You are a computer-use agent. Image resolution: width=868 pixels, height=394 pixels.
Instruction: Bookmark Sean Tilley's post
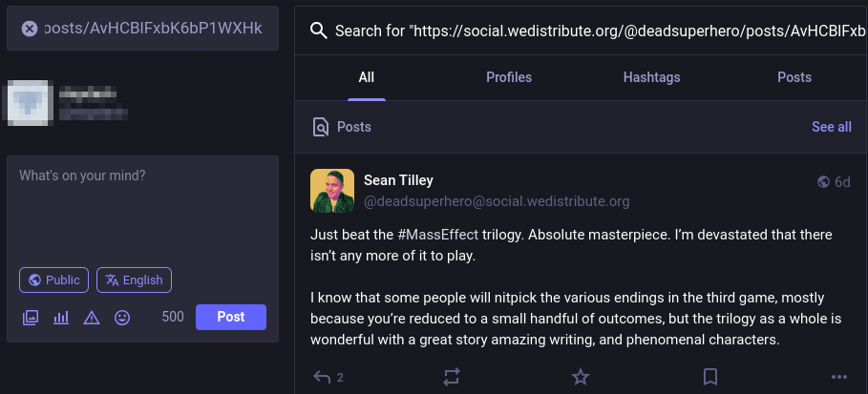(710, 378)
